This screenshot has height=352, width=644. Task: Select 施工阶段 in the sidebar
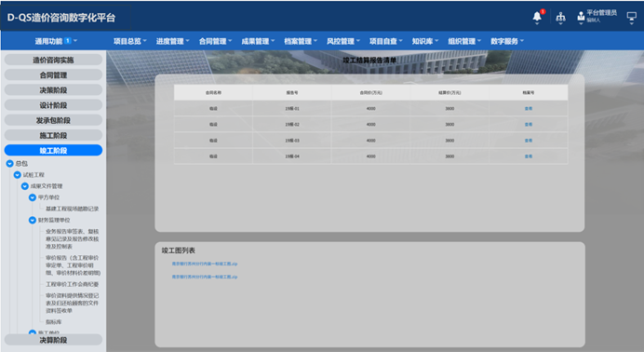click(x=53, y=135)
